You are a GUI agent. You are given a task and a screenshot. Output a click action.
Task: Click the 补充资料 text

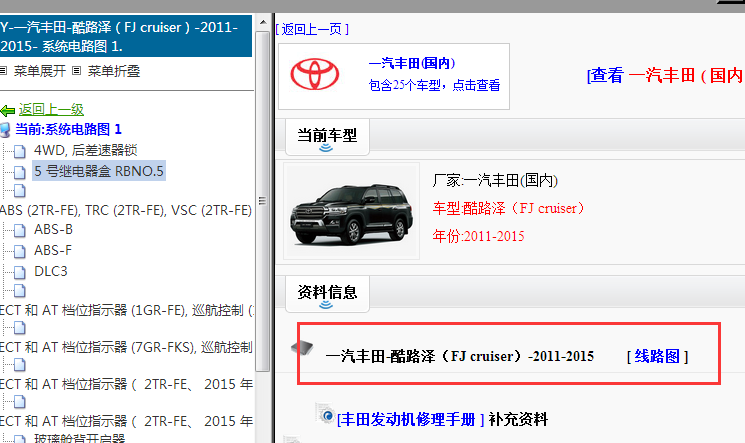518,420
